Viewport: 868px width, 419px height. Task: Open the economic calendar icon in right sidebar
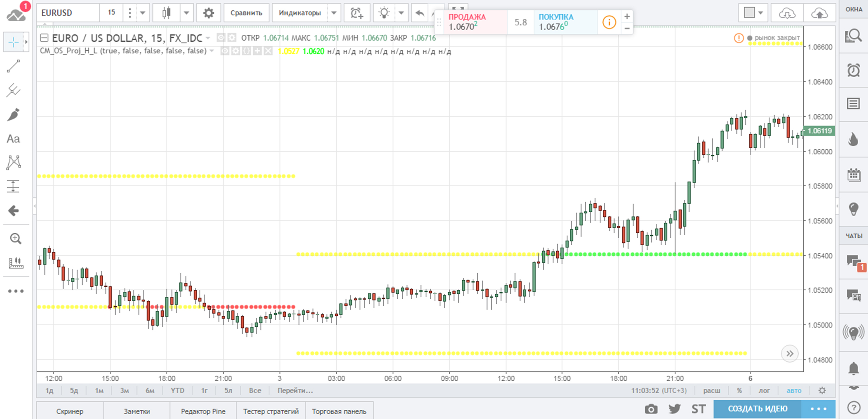tap(853, 175)
